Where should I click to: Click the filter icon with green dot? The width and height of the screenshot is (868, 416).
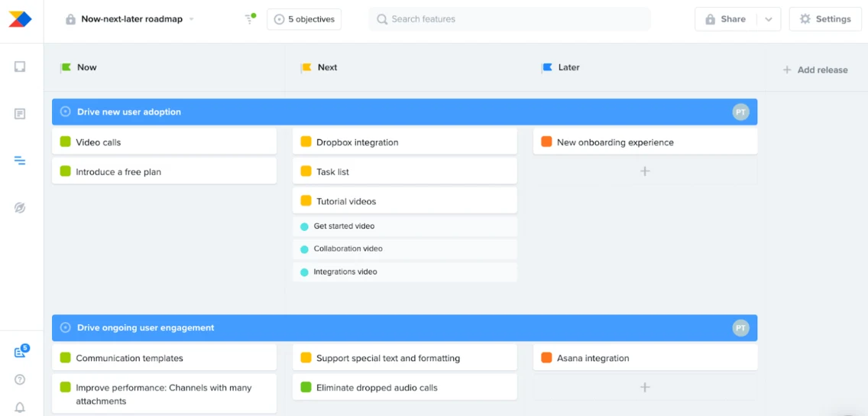point(250,19)
